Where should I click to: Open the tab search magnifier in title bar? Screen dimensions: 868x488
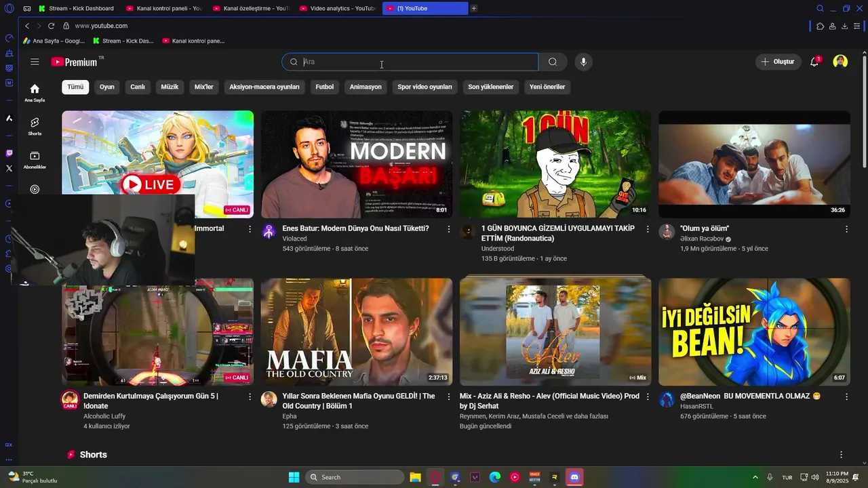click(820, 9)
